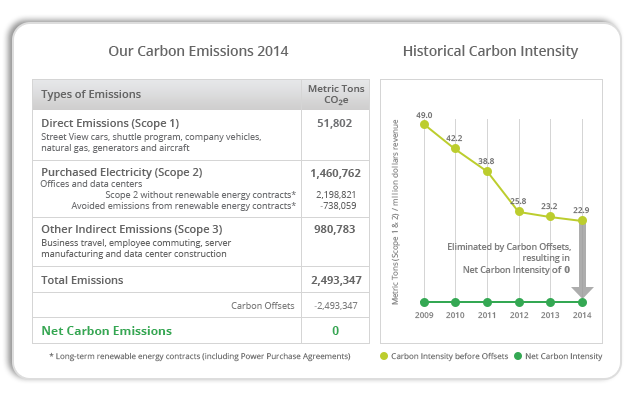Click the 'Our Carbon Emissions 2014' heading
Screen dimensions: 626x394
198,51
